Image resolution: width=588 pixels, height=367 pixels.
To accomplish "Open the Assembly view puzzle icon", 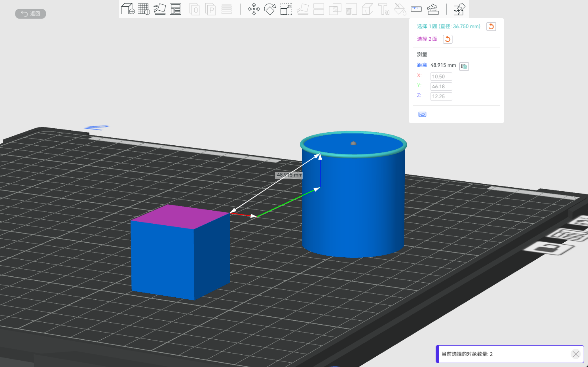I will pos(459,9).
